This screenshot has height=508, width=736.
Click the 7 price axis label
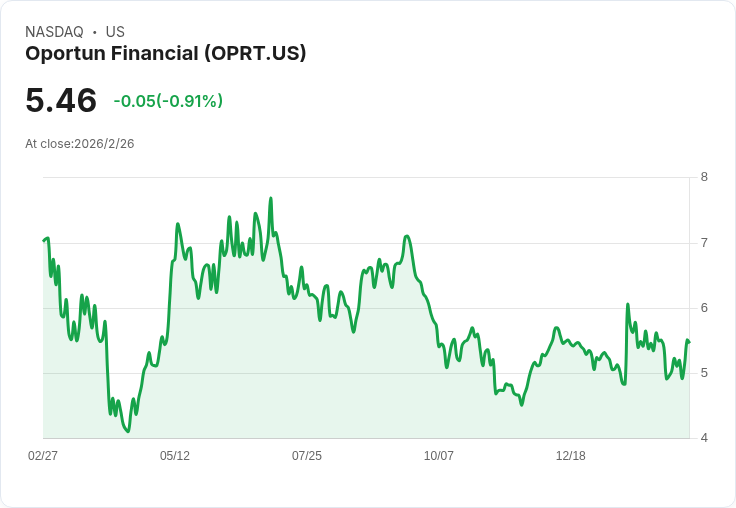click(704, 243)
